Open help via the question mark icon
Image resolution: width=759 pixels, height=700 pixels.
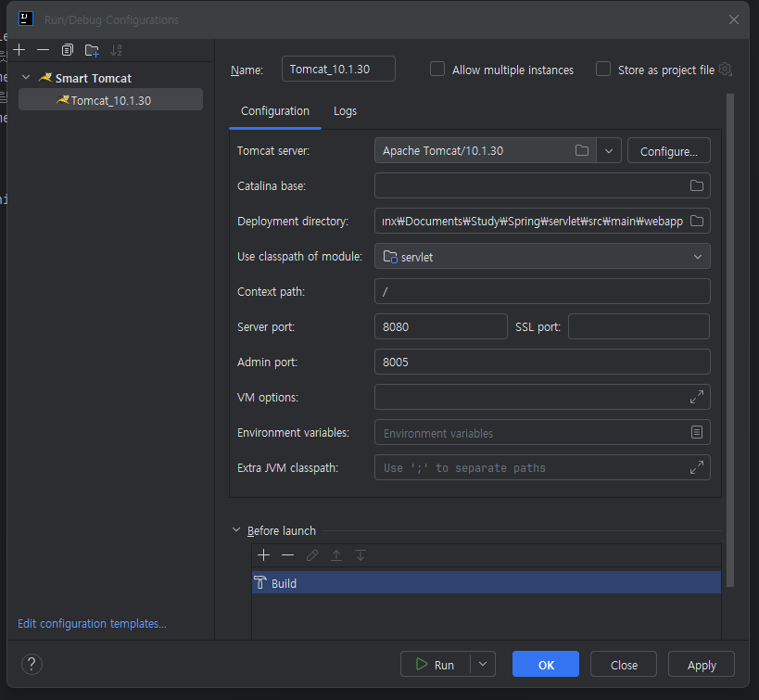[31, 664]
